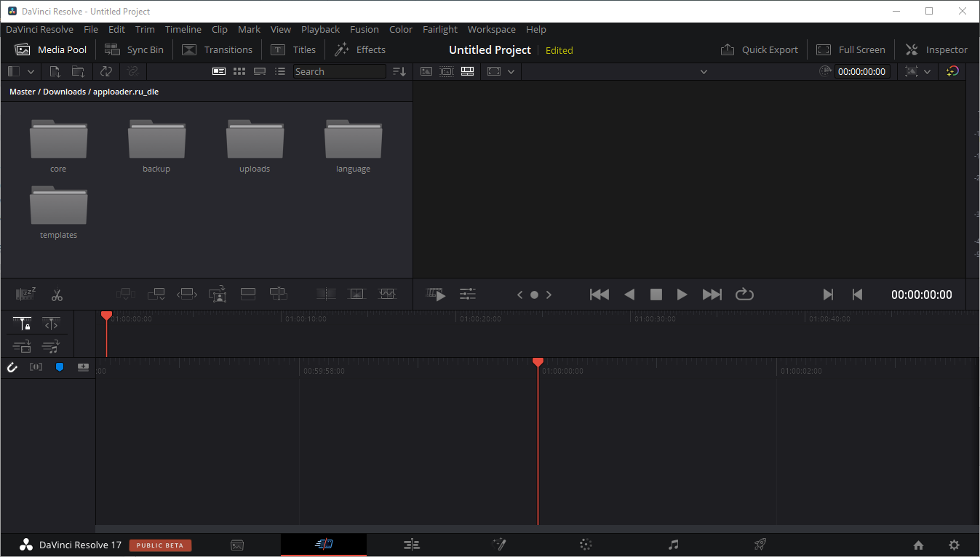Apply the Smooth Cut transition icon
The image size is (980, 557).
tap(387, 294)
